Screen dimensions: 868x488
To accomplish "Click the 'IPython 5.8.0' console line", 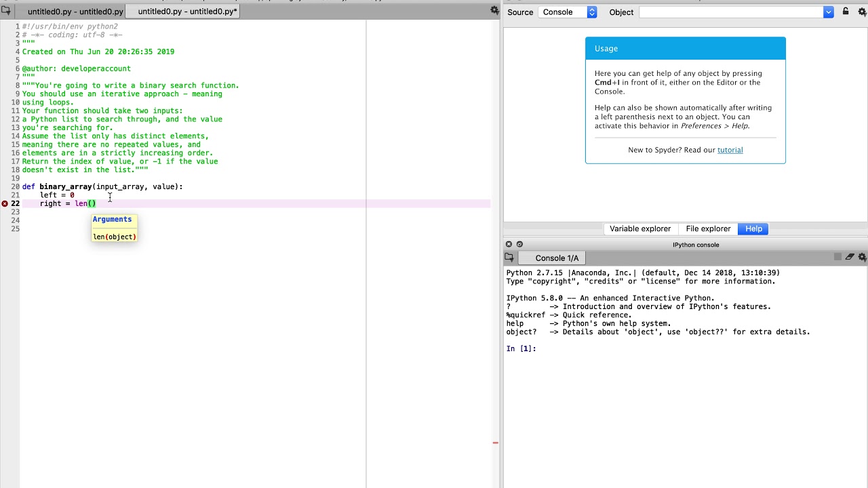I will coord(610,298).
